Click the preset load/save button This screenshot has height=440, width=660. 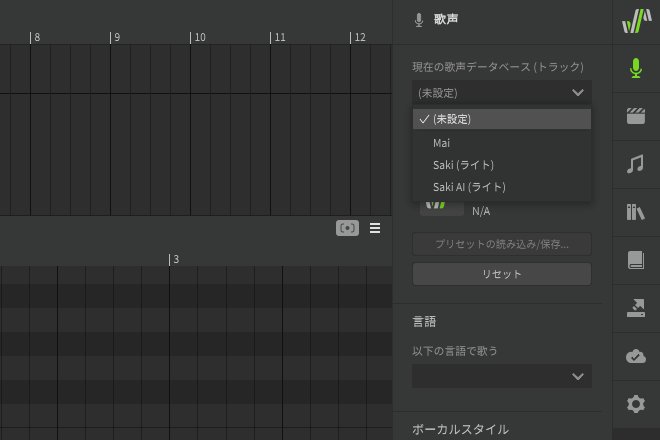[x=502, y=244]
